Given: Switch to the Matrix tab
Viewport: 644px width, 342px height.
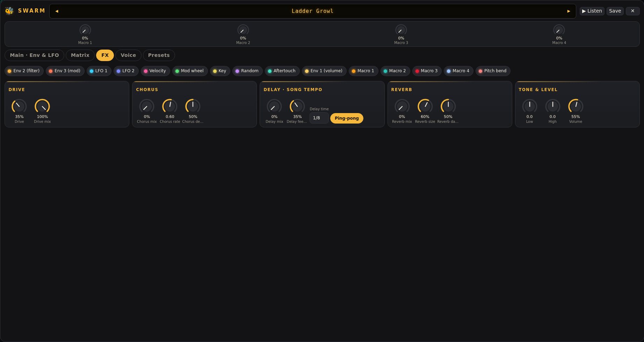Looking at the screenshot, I should click(x=80, y=55).
